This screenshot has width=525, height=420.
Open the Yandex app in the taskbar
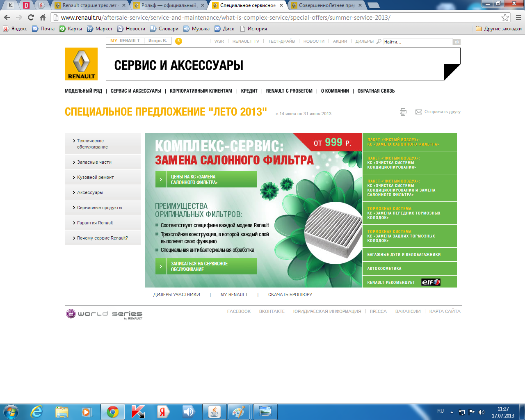tap(163, 411)
